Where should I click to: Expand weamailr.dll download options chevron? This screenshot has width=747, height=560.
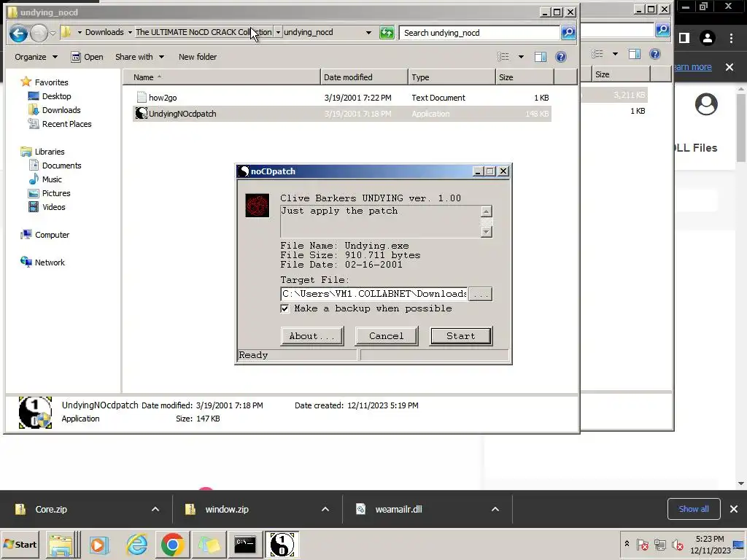click(495, 509)
